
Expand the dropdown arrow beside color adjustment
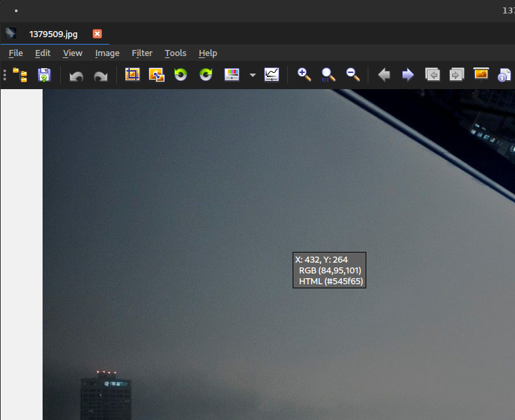coord(252,76)
